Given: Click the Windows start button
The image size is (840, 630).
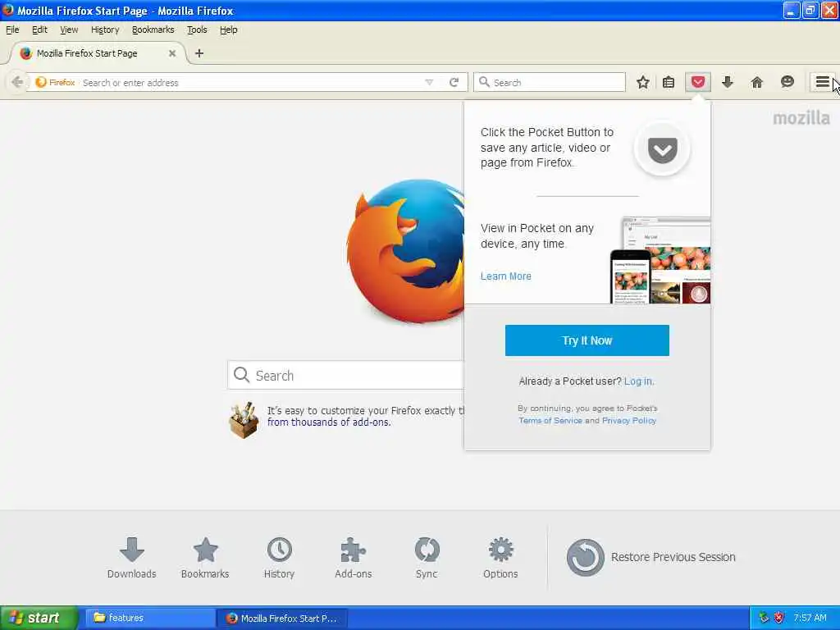Looking at the screenshot, I should (39, 618).
